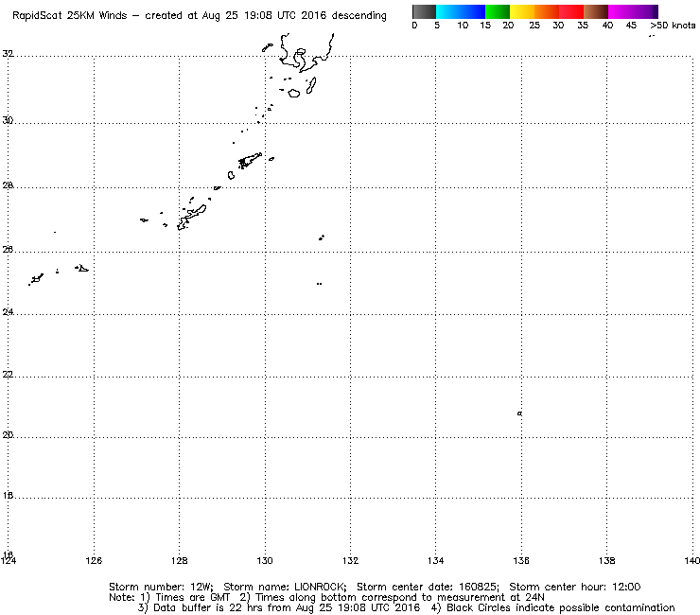Click the longitude label 130
Image resolution: width=700 pixels, height=615 pixels.
[265, 560]
